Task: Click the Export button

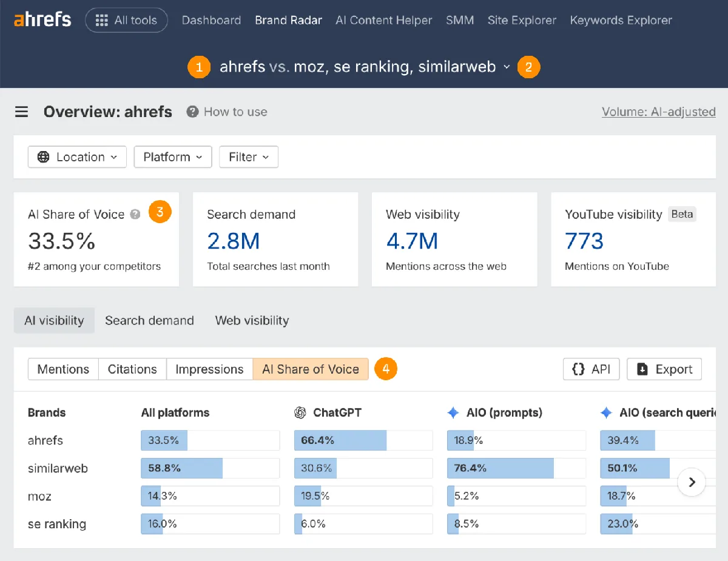Action: (664, 369)
